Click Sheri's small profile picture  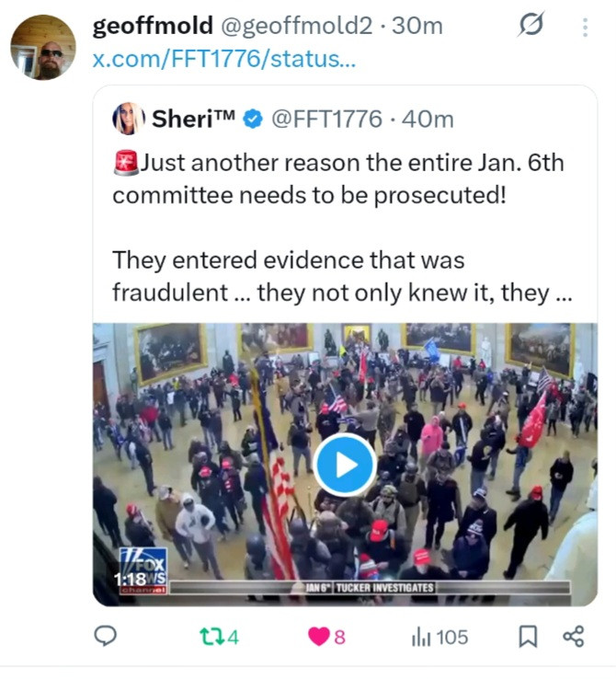129,118
